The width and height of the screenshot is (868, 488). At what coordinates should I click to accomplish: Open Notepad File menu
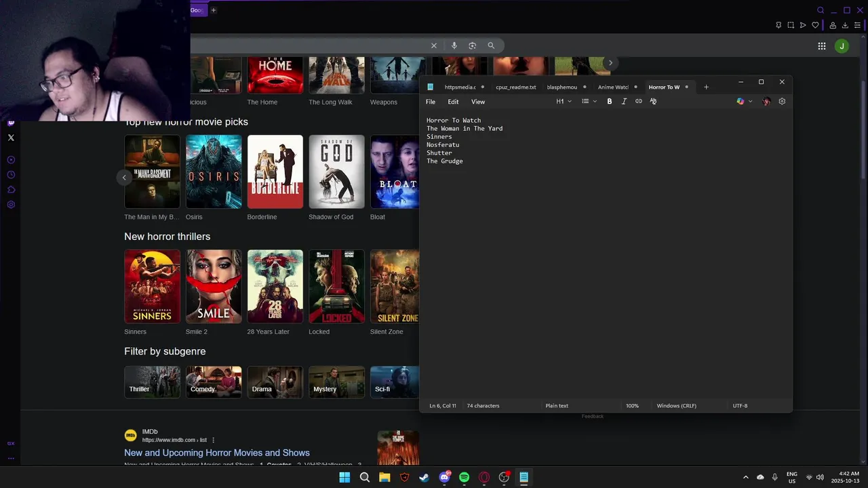pos(431,102)
